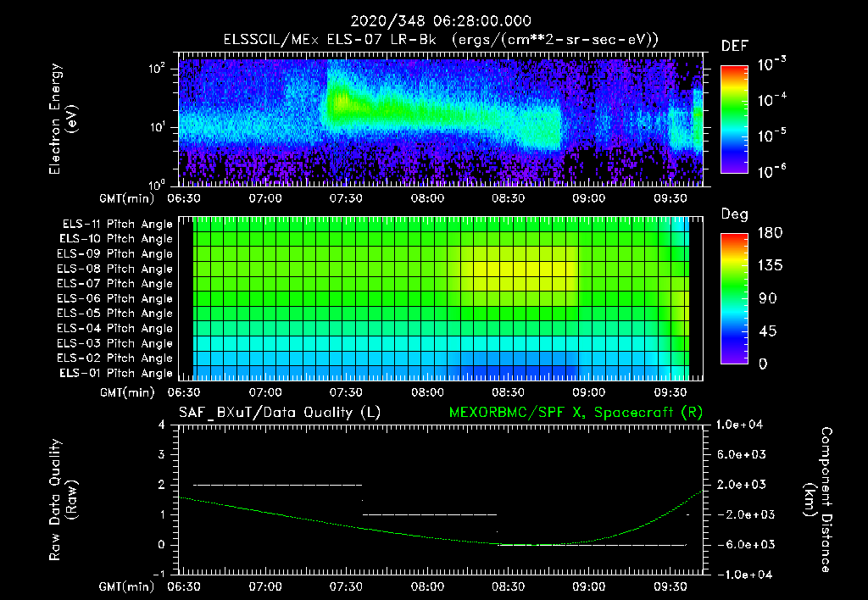The width and height of the screenshot is (868, 600).
Task: Select the ELS-03 Pitch Angle row label
Action: 115,343
